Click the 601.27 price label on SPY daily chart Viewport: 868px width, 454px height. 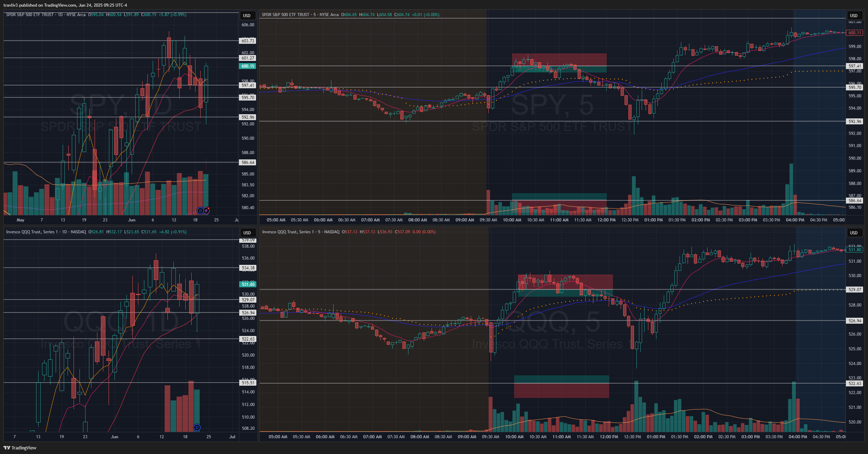coord(248,58)
